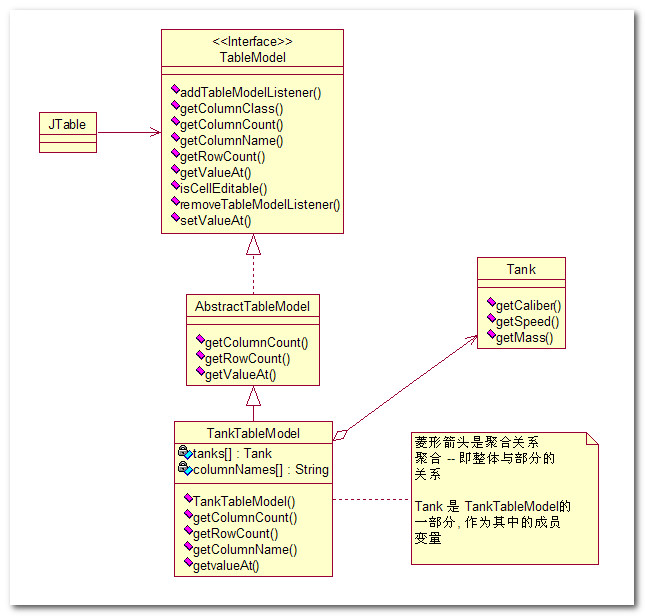Click the private lock icon beside columnNames[]

183,467
